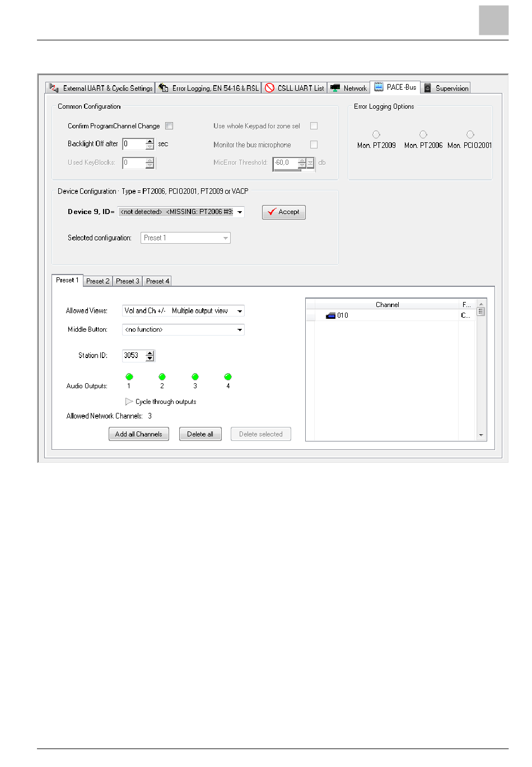The image size is (532, 767).
Task: Toggle audio output 2 green LED
Action: tap(162, 376)
